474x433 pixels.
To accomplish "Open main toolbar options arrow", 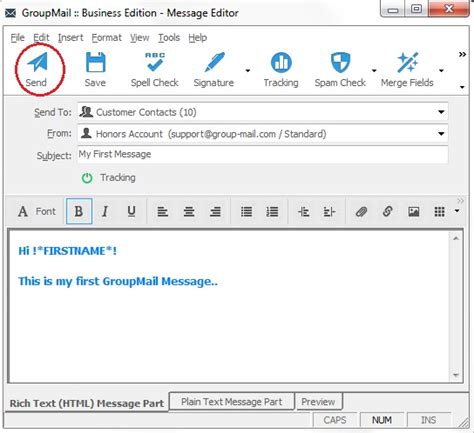I will [462, 87].
